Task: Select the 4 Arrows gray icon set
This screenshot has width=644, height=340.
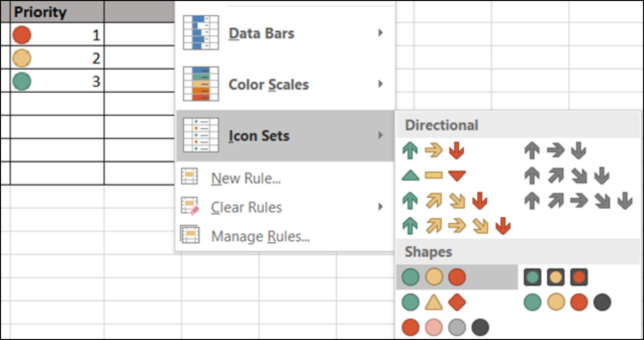Action: 567,175
